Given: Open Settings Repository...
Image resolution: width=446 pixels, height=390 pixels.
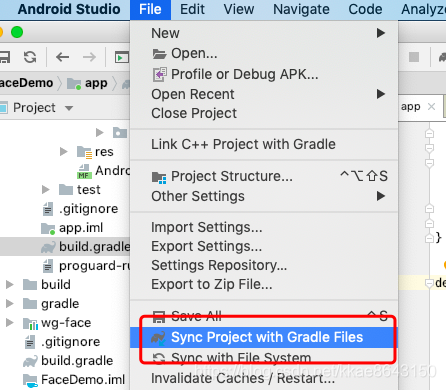Looking at the screenshot, I should pyautogui.click(x=264, y=265).
